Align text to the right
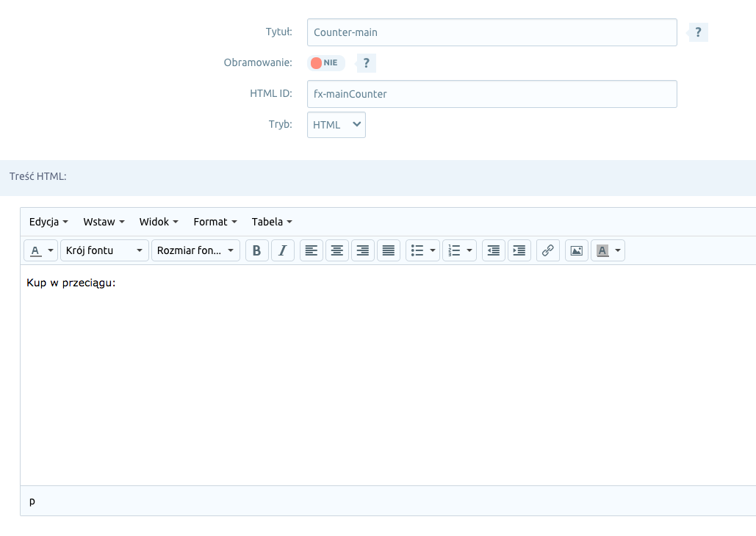The width and height of the screenshot is (756, 536). tap(363, 250)
